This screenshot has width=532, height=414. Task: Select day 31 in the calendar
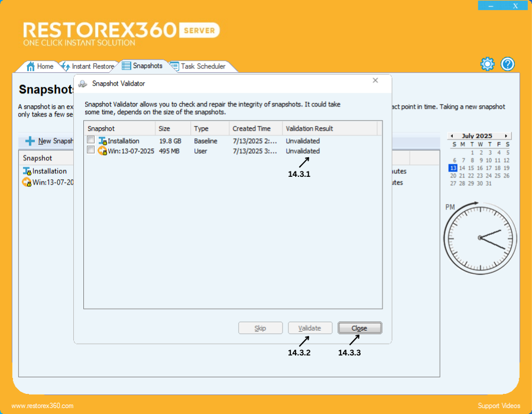pyautogui.click(x=489, y=183)
